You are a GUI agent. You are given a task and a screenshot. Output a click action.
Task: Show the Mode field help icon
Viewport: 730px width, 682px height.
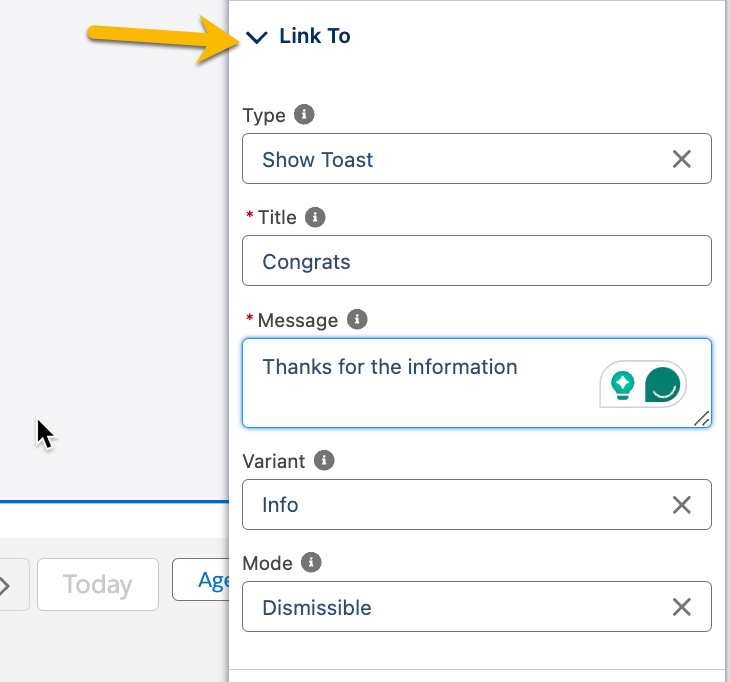[311, 562]
